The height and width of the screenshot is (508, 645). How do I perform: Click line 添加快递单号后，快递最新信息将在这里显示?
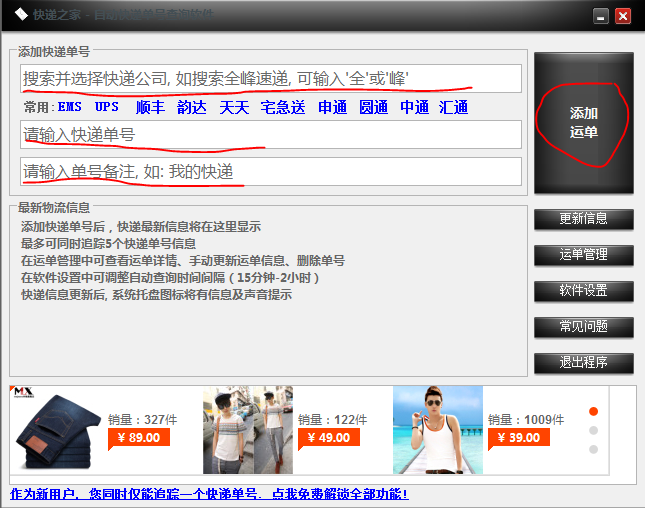pos(141,227)
